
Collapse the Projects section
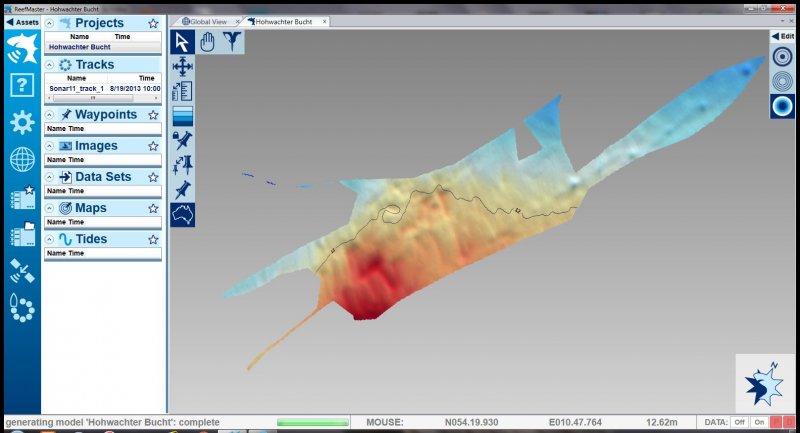[x=49, y=23]
